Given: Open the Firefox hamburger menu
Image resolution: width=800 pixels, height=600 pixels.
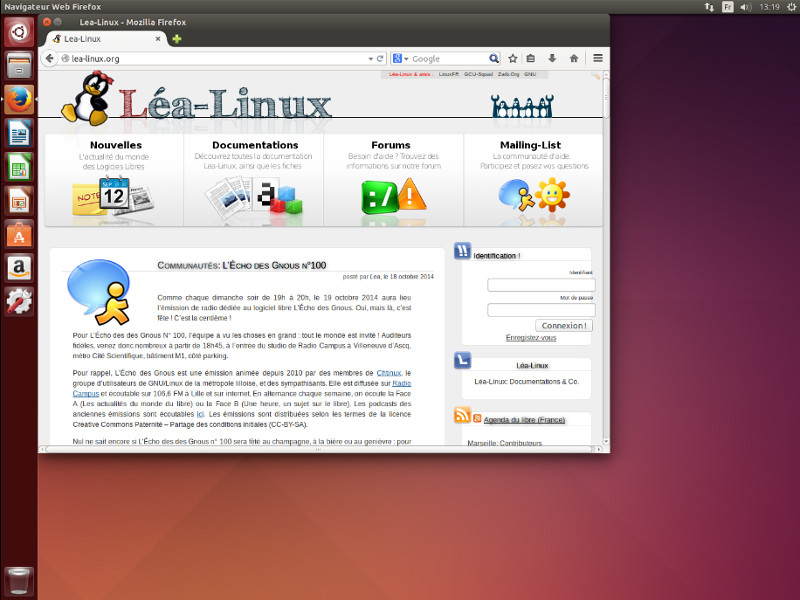Looking at the screenshot, I should [x=598, y=58].
